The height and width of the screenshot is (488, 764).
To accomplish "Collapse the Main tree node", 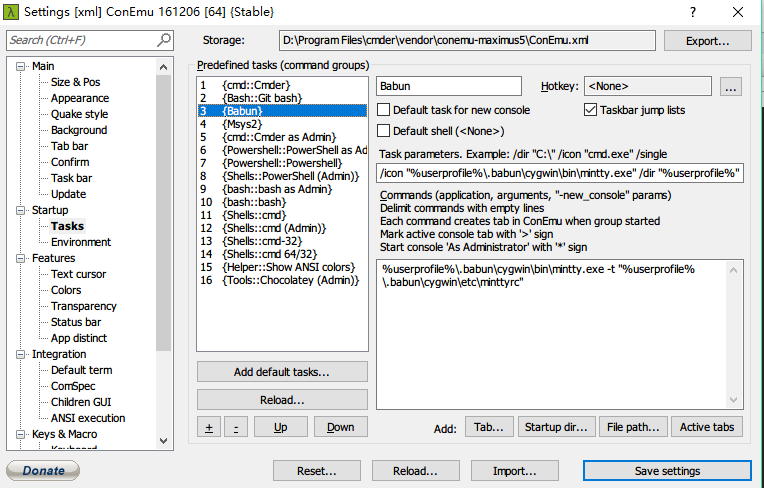I will point(20,66).
